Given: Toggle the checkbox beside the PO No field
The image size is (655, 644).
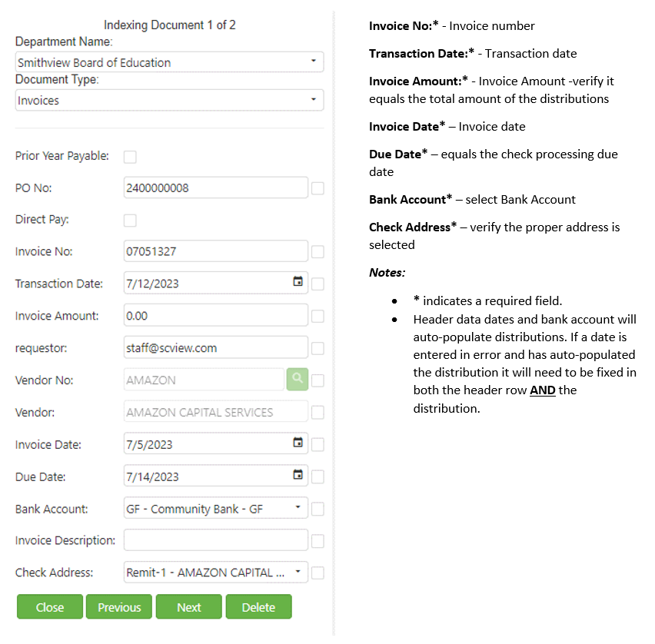Looking at the screenshot, I should [318, 188].
